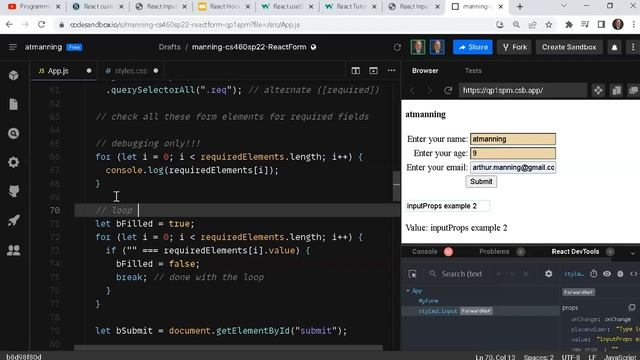Open a new Chrome tab

[x=520, y=7]
